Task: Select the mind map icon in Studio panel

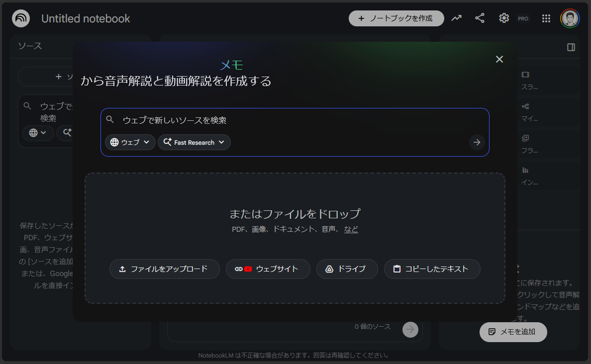Action: pyautogui.click(x=525, y=106)
